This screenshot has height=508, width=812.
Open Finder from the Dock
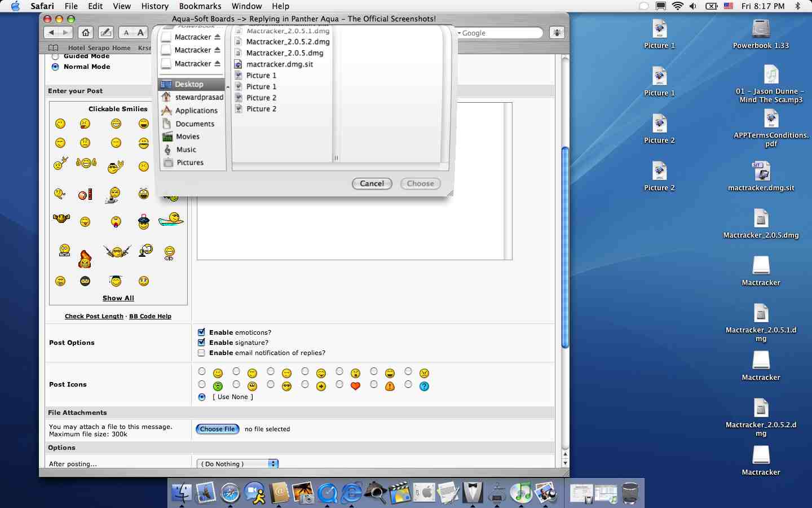click(x=182, y=493)
